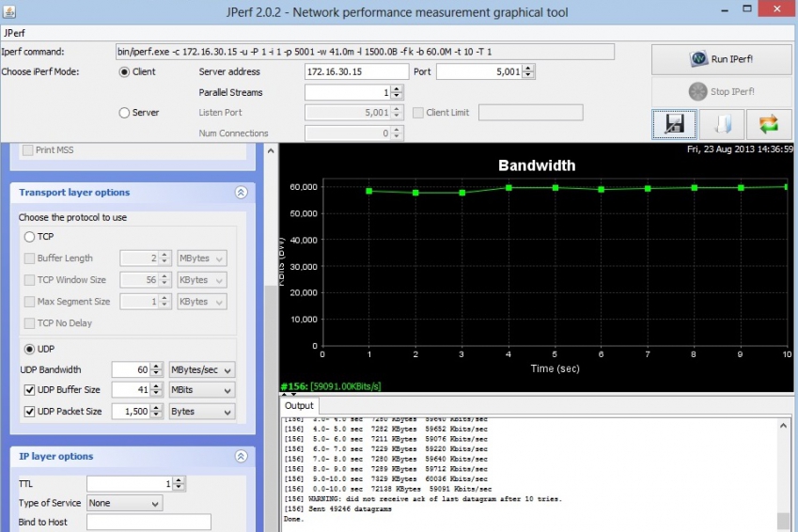Click the #156 stream legend text
The width and height of the screenshot is (798, 532).
pos(331,386)
